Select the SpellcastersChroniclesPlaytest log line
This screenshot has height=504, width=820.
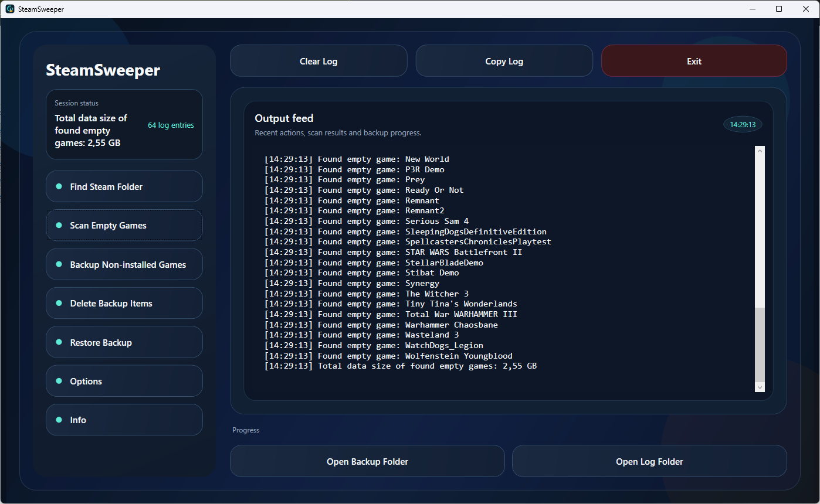point(408,241)
